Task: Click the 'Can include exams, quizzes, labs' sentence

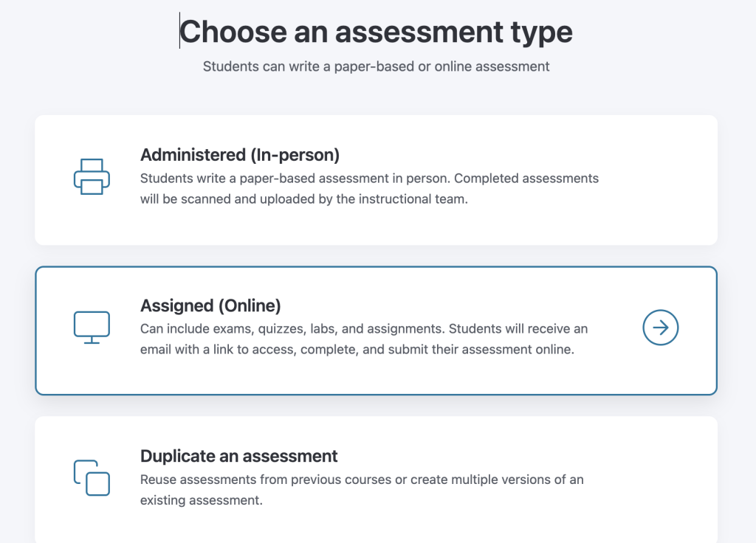Action: [292, 328]
